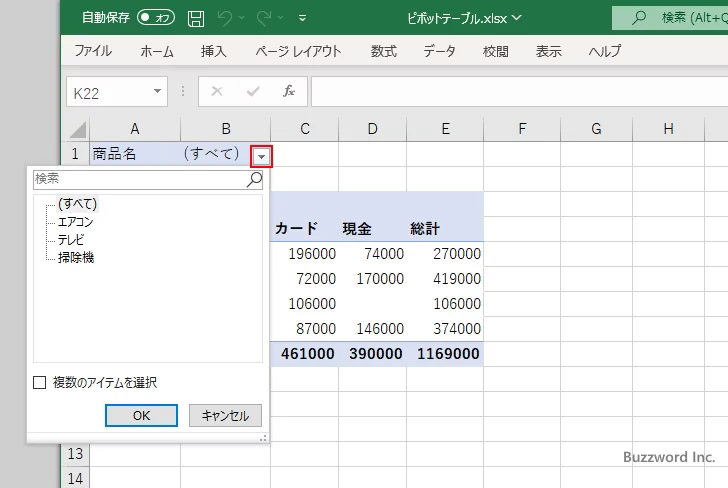728x488 pixels.
Task: Click the 総計 column header cell
Action: click(x=445, y=228)
